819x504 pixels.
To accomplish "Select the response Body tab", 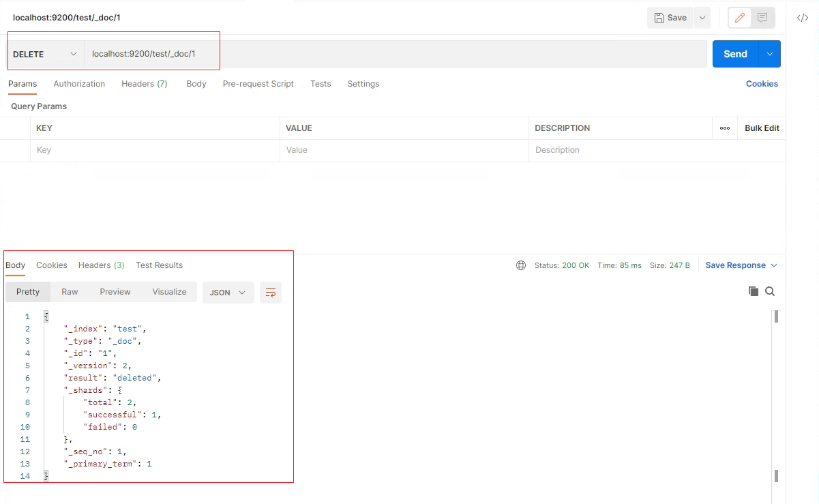I will click(x=15, y=265).
